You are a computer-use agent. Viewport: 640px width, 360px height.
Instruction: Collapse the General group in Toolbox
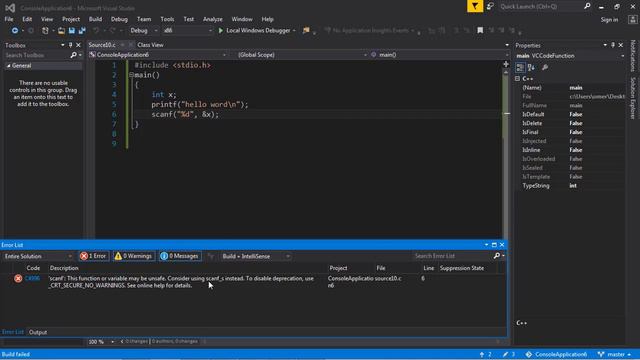click(8, 66)
